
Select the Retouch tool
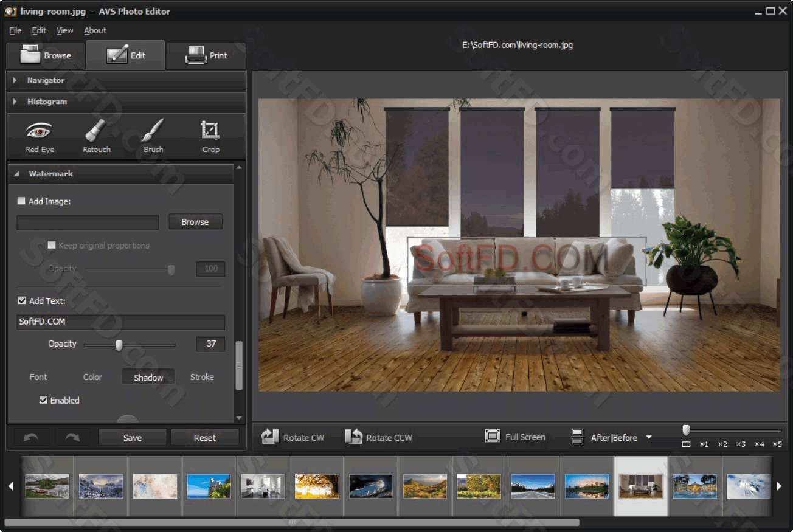(97, 136)
